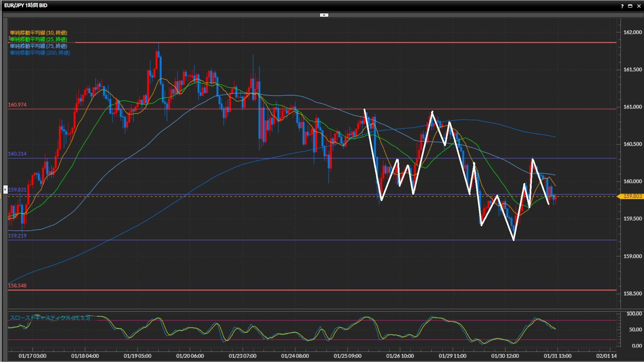This screenshot has width=644, height=362.
Task: Click the 75-period moving average legend
Action: tap(38, 46)
